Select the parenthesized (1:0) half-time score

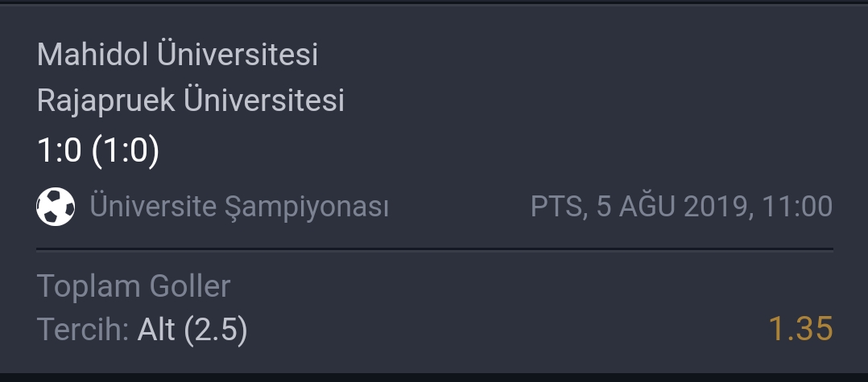point(126,150)
